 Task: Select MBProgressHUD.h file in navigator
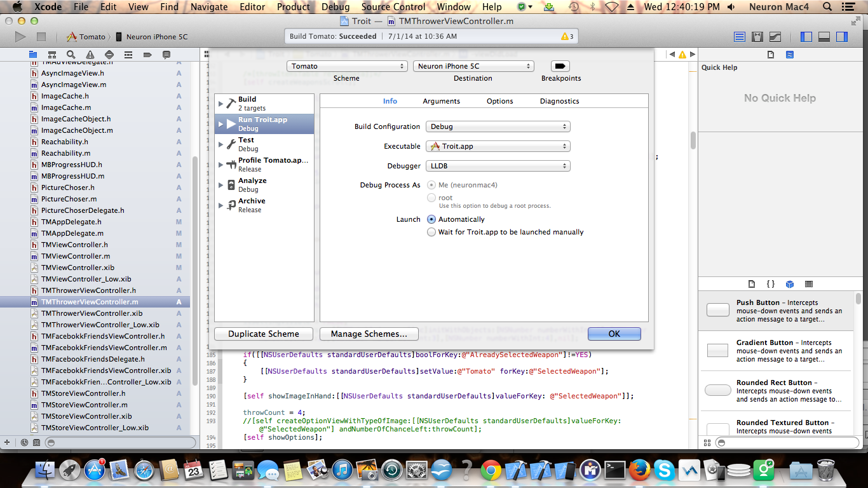click(x=72, y=165)
